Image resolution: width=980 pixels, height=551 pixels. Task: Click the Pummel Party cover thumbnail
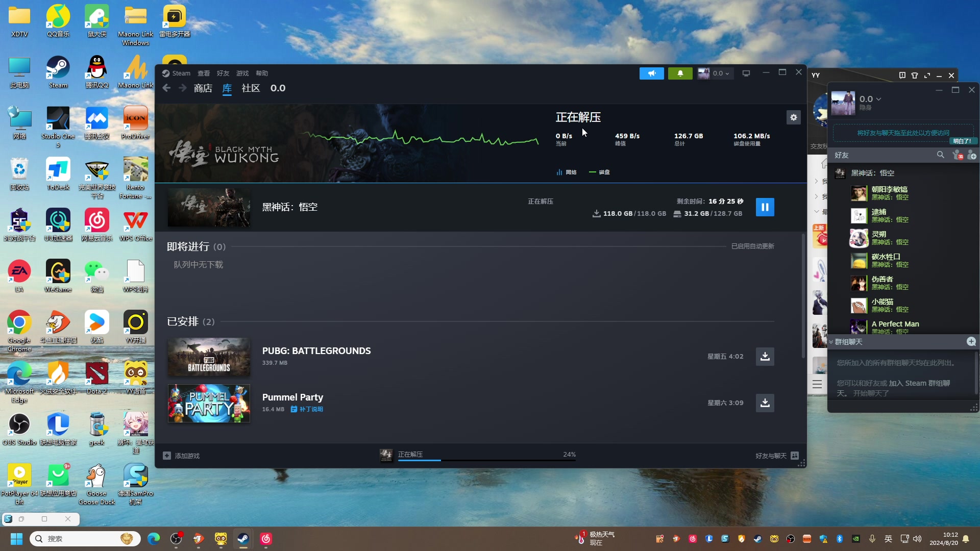208,403
